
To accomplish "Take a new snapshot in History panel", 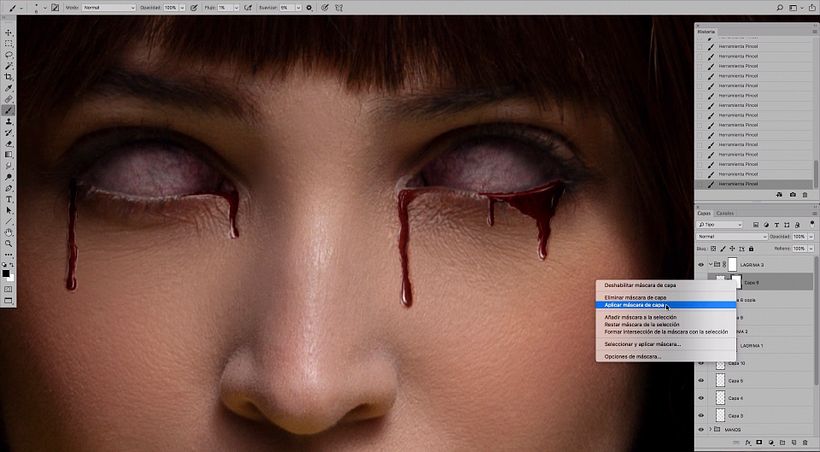I will pyautogui.click(x=793, y=195).
